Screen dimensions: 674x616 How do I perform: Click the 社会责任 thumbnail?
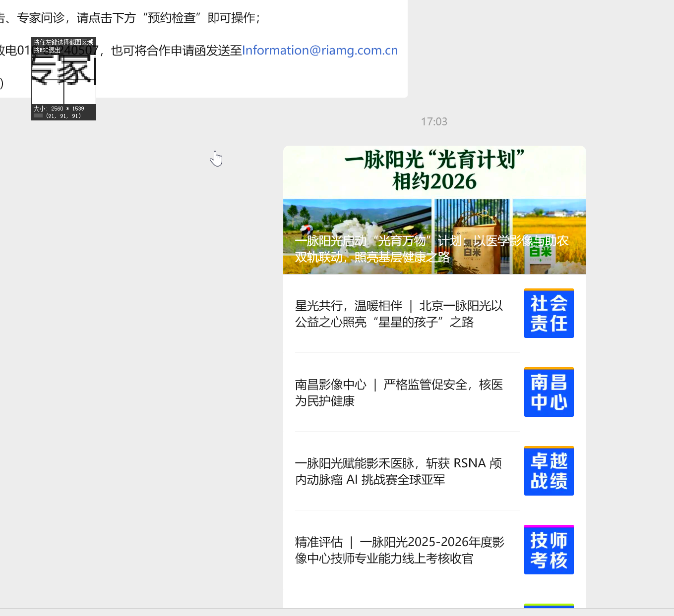click(549, 313)
